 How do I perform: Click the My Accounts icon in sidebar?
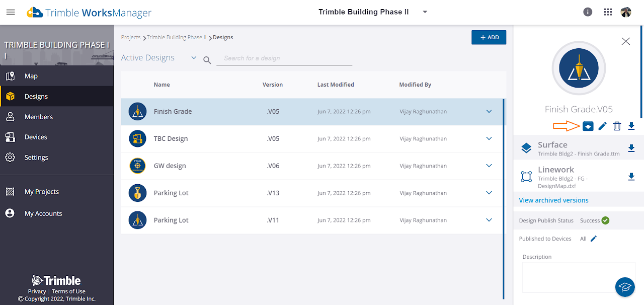10,213
